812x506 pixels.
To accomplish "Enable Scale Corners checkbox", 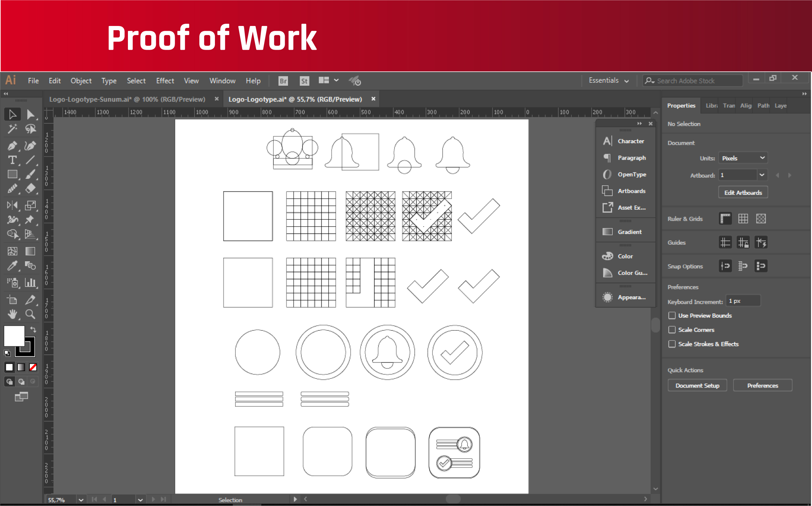I will [672, 330].
